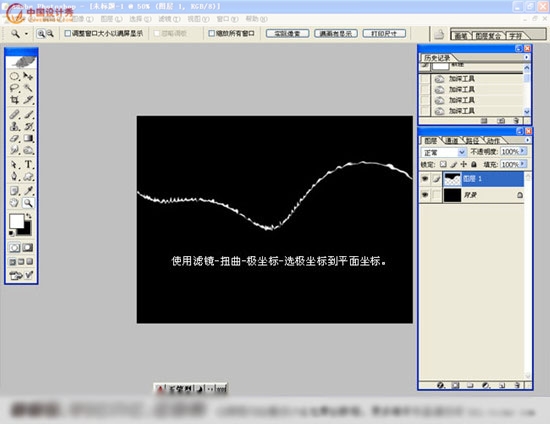This screenshot has height=424, width=550.
Task: Select the Crop tool
Action: pyautogui.click(x=15, y=100)
